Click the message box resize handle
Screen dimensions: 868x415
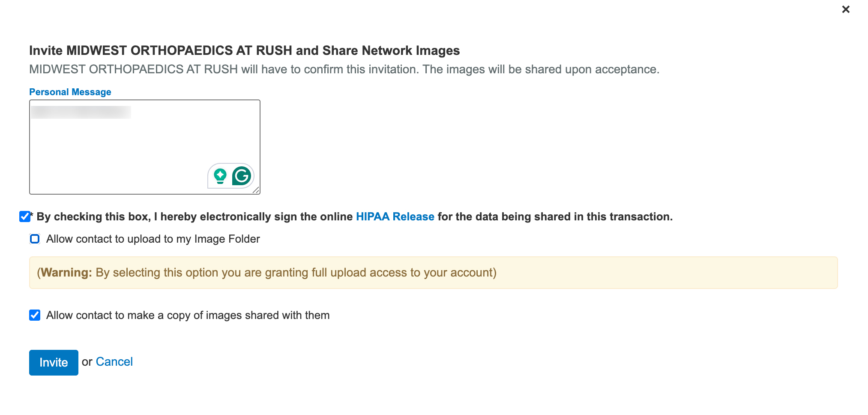pos(256,190)
